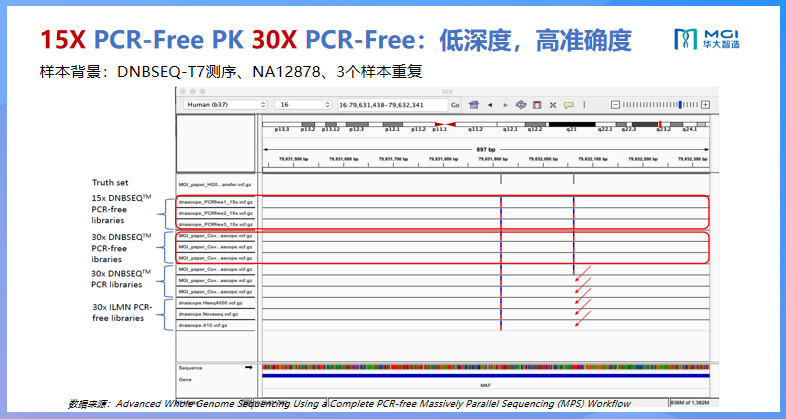Select the dnascope_PCRfree3_15x.vcf.gz track
Screen dimensions: 786x419
point(216,224)
